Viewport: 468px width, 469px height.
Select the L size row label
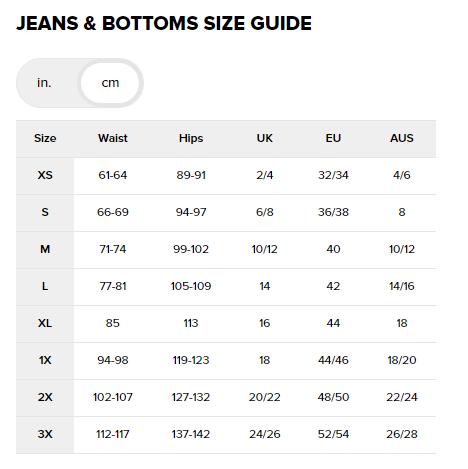pos(45,286)
